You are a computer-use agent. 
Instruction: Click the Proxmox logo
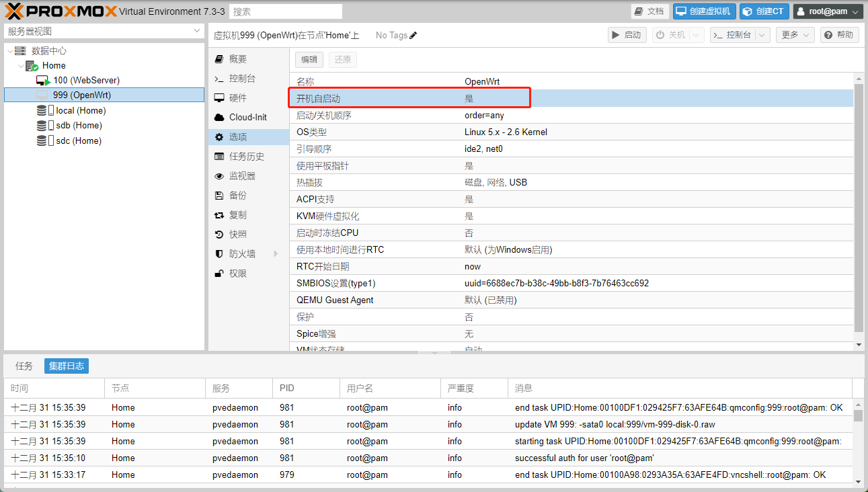click(x=61, y=11)
